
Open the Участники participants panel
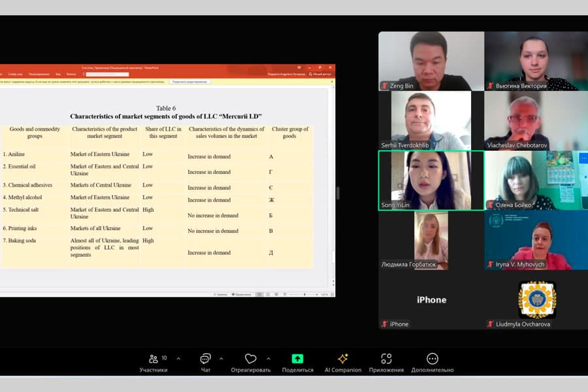click(154, 363)
